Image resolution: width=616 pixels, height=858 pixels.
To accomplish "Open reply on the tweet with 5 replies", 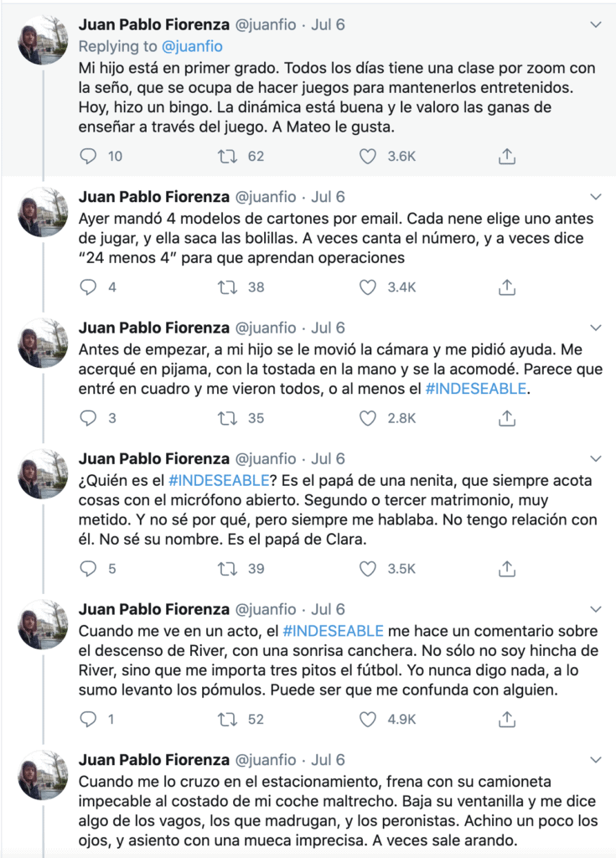I will 89,569.
